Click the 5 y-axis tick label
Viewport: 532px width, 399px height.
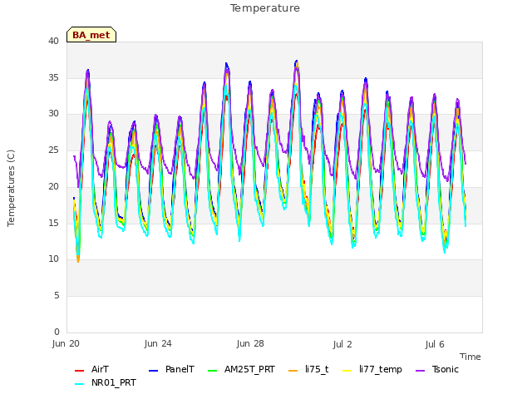(57, 296)
